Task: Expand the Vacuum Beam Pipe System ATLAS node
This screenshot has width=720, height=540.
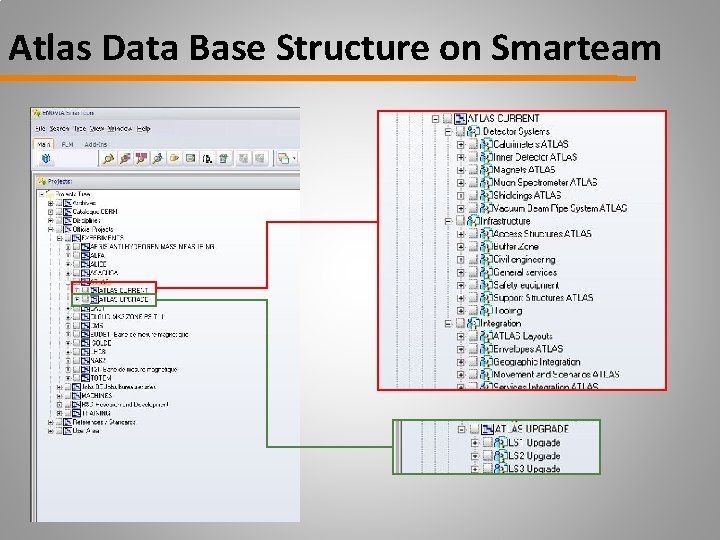Action: (x=461, y=208)
